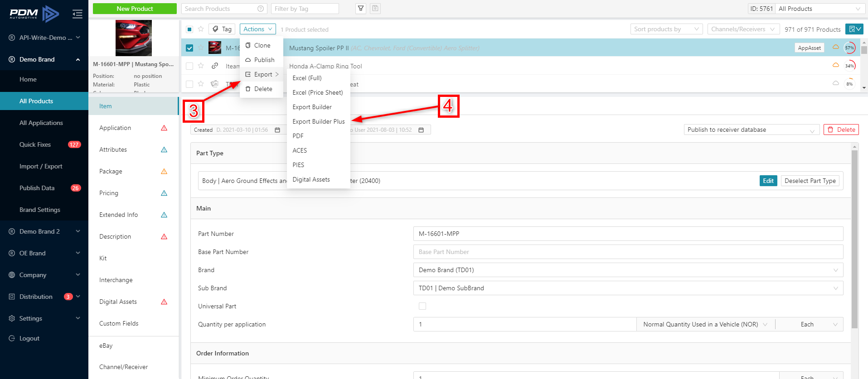Click the Edit part type button
Viewport: 868px width, 379px height.
(768, 181)
